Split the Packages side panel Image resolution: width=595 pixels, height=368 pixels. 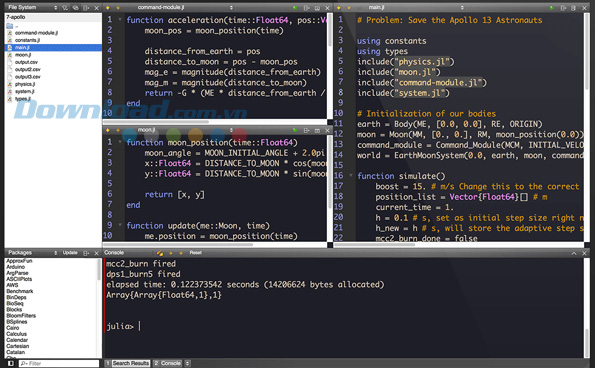click(x=86, y=253)
